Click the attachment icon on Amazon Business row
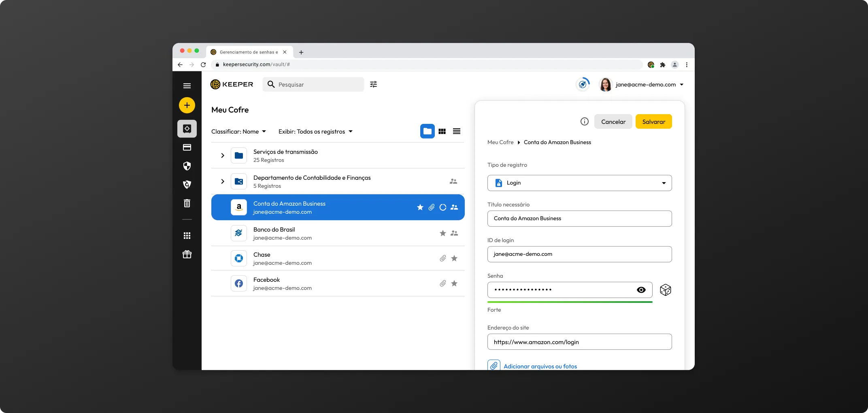This screenshot has height=413, width=868. 432,207
